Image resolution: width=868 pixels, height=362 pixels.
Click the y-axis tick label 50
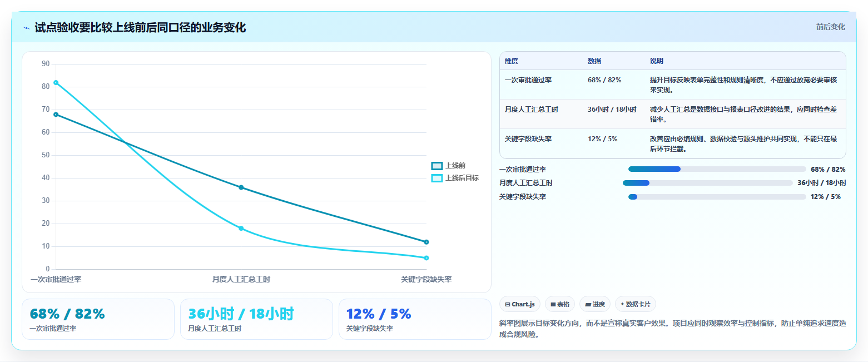[x=46, y=155]
